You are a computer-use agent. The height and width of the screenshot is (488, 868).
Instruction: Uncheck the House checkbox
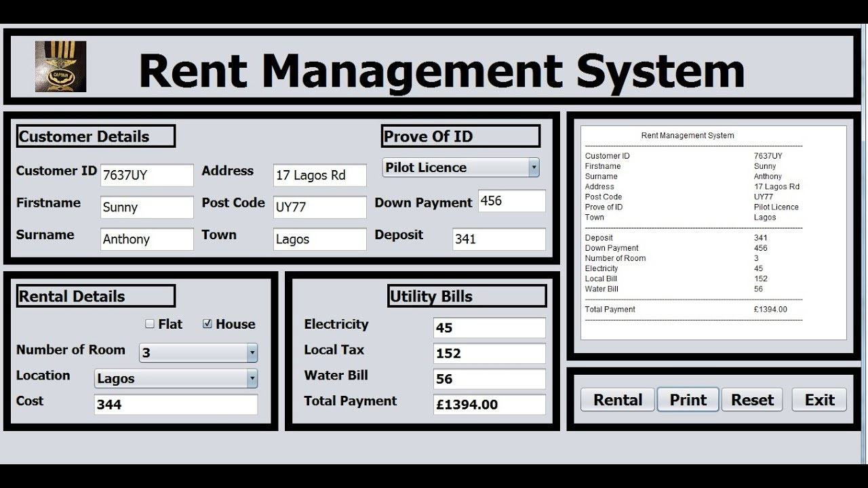[208, 324]
